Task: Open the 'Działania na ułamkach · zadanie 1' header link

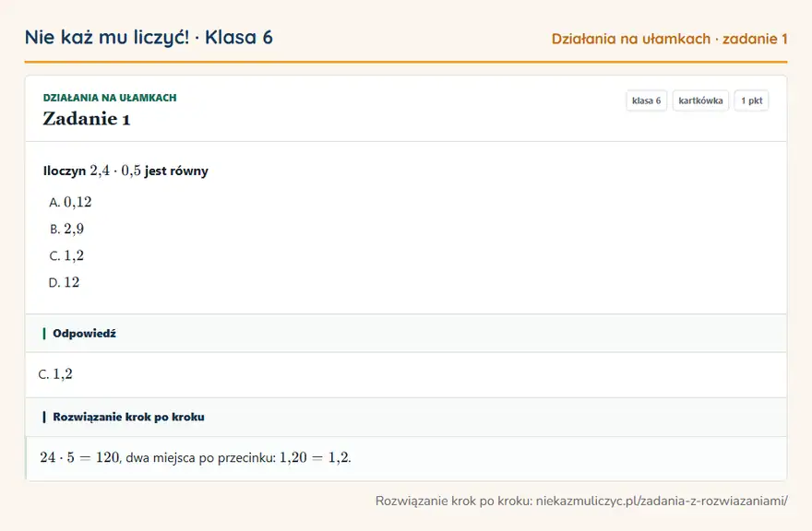Action: click(669, 39)
